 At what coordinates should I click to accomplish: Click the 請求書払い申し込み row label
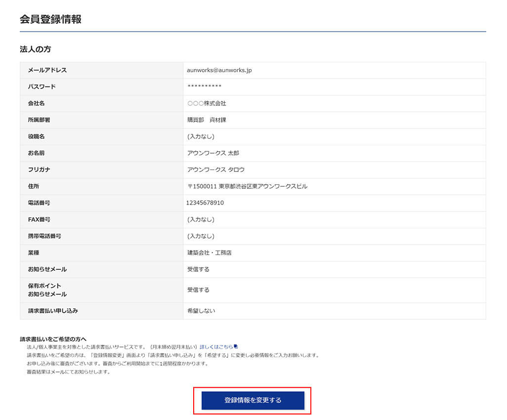[53, 311]
